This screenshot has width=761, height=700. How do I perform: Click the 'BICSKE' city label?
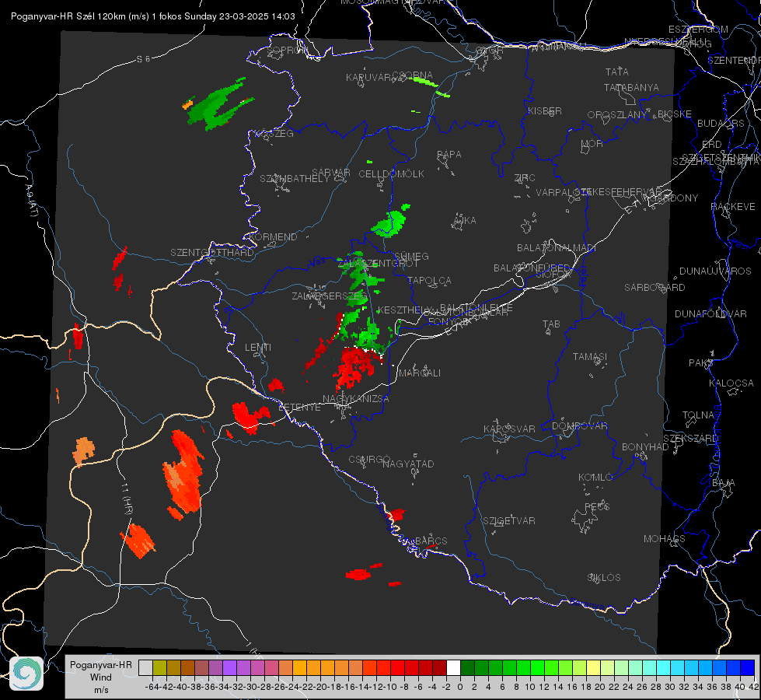675,114
